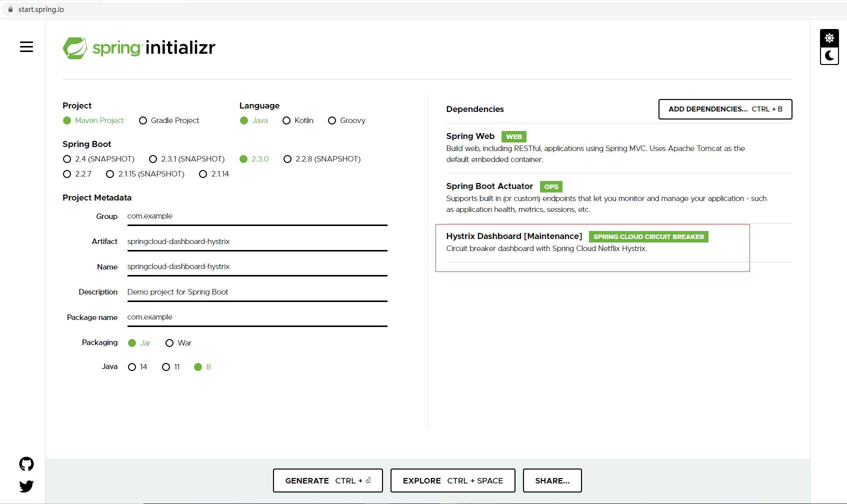This screenshot has width=847, height=504.
Task: Choose Groovy language
Action: [x=346, y=120]
